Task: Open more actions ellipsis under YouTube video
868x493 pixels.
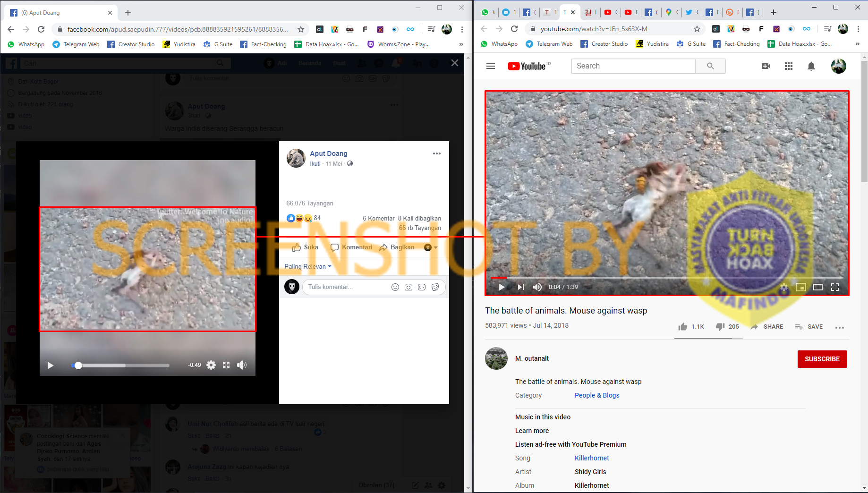Action: point(839,327)
